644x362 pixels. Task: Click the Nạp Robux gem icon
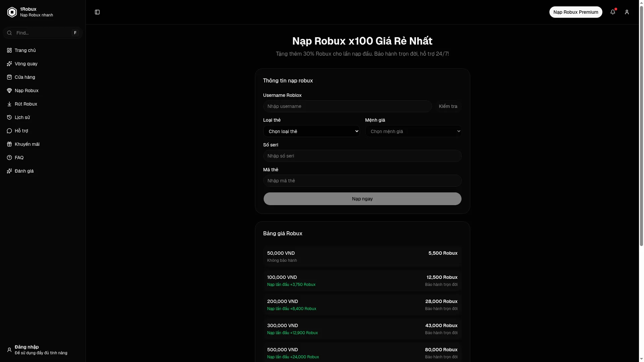[x=9, y=90]
